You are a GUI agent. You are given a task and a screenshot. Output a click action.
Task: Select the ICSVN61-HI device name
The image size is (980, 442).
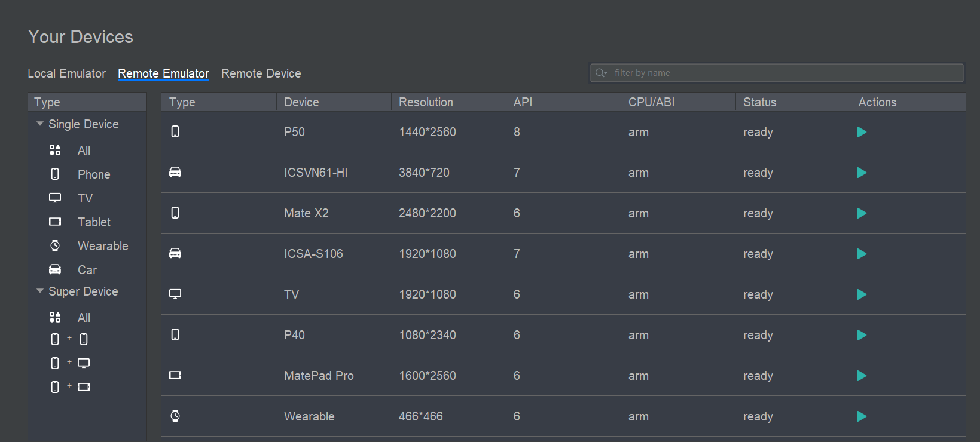click(x=316, y=173)
